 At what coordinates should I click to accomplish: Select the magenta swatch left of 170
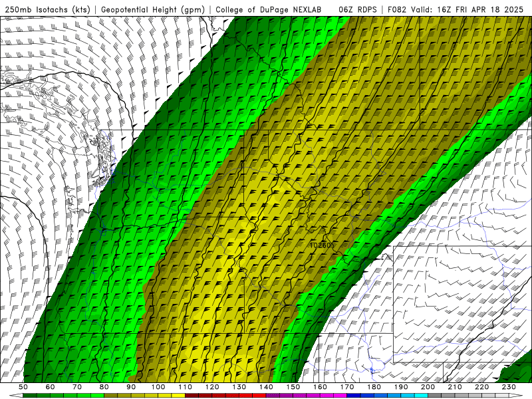pos(340,396)
